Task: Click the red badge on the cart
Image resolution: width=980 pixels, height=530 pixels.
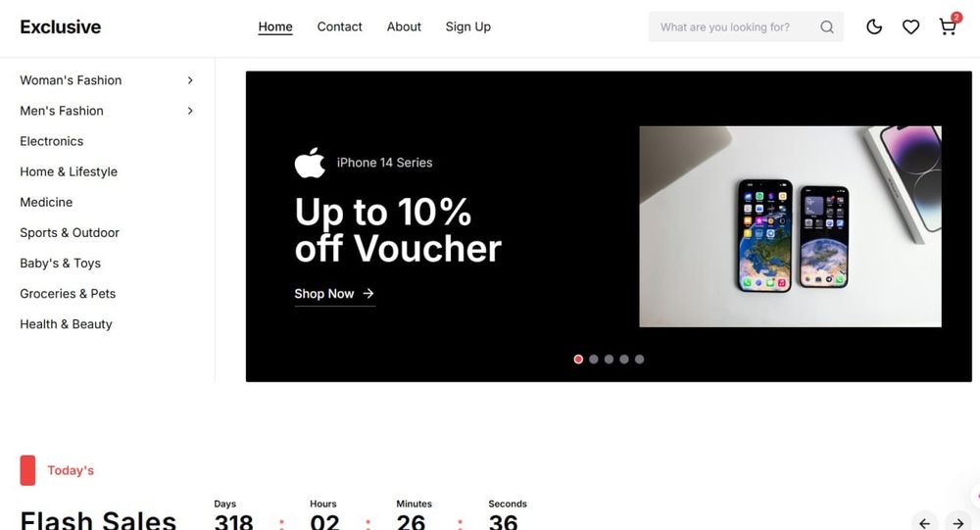Action: 956,18
